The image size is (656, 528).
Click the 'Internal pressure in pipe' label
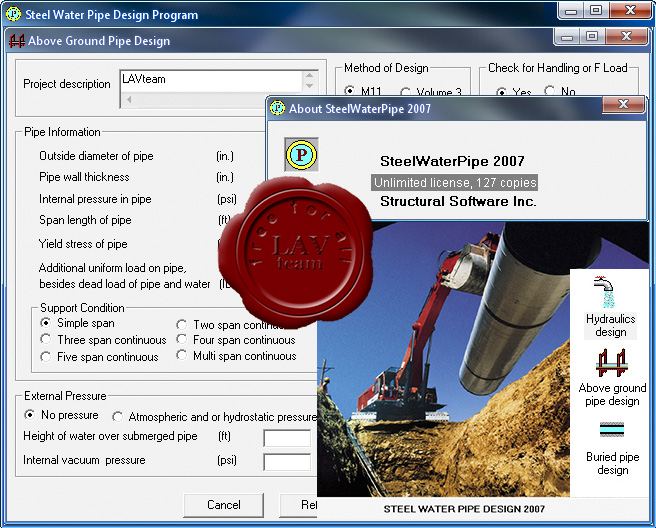(x=95, y=199)
